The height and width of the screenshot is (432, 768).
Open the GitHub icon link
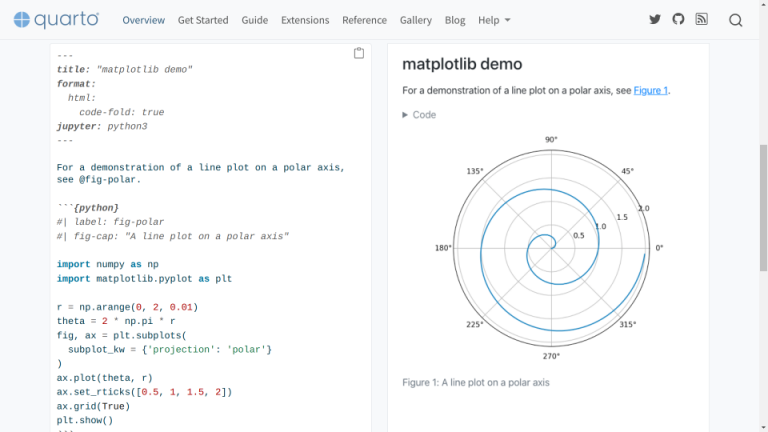coord(678,20)
